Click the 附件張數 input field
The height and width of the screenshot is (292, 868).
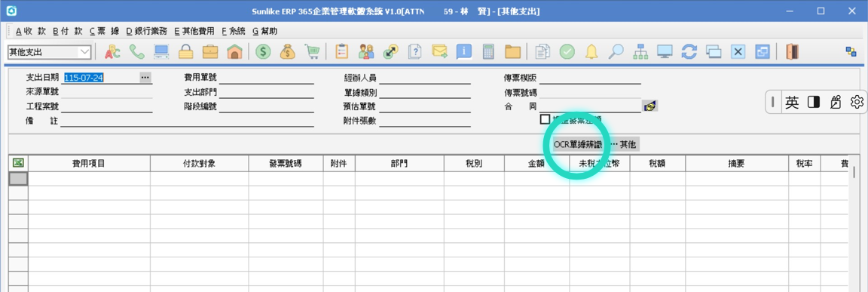pyautogui.click(x=425, y=121)
